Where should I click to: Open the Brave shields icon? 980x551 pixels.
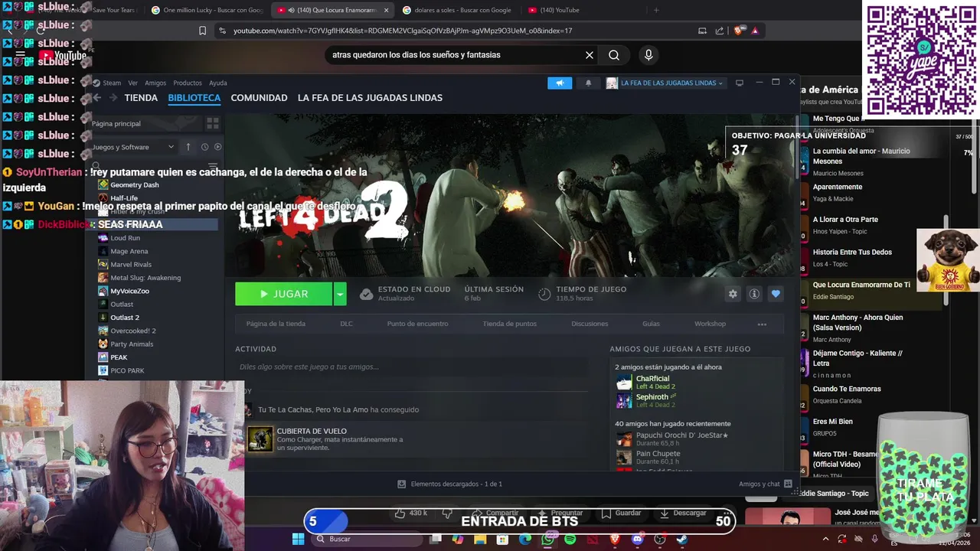click(739, 31)
